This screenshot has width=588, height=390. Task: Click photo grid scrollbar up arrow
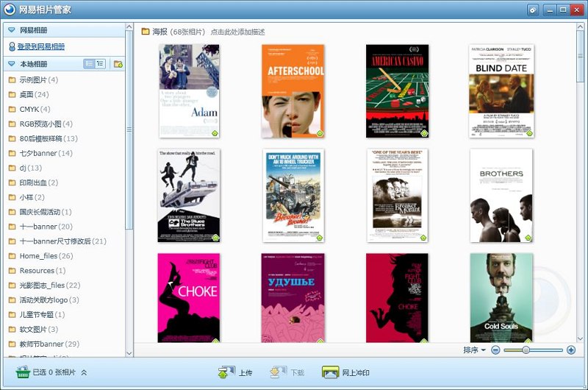[x=581, y=27]
